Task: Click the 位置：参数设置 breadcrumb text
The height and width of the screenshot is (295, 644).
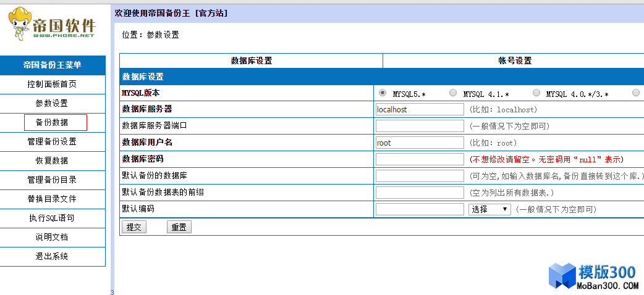Action: click(x=150, y=35)
